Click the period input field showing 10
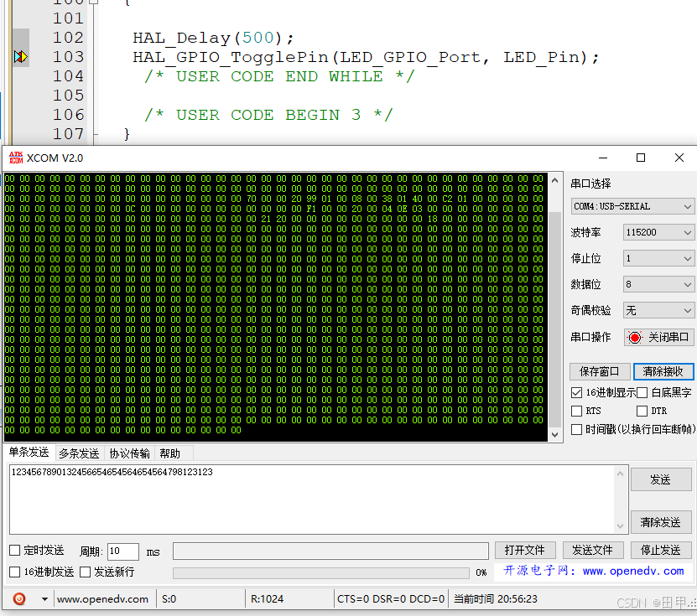The image size is (697, 616). point(123,551)
